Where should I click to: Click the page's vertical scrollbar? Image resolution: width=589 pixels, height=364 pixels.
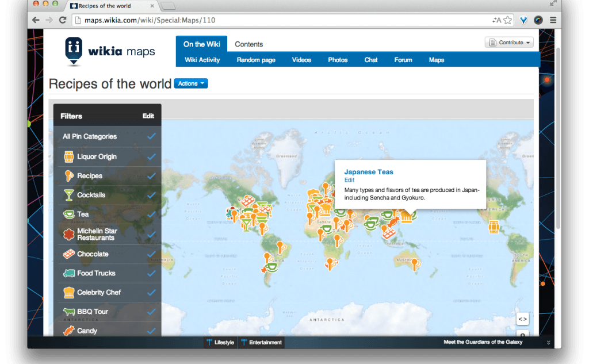pyautogui.click(x=557, y=138)
